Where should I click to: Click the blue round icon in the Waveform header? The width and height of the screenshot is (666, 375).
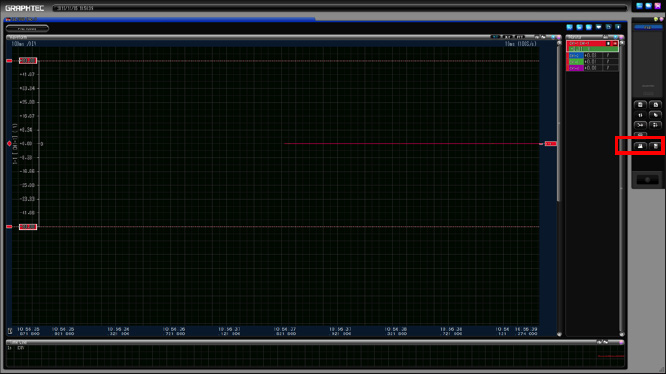[553, 37]
